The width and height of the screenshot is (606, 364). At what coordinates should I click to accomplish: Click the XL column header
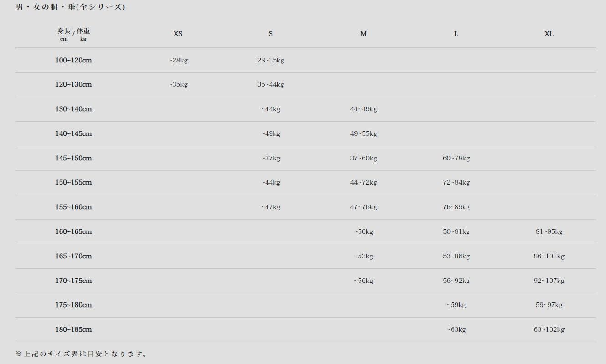tap(549, 34)
